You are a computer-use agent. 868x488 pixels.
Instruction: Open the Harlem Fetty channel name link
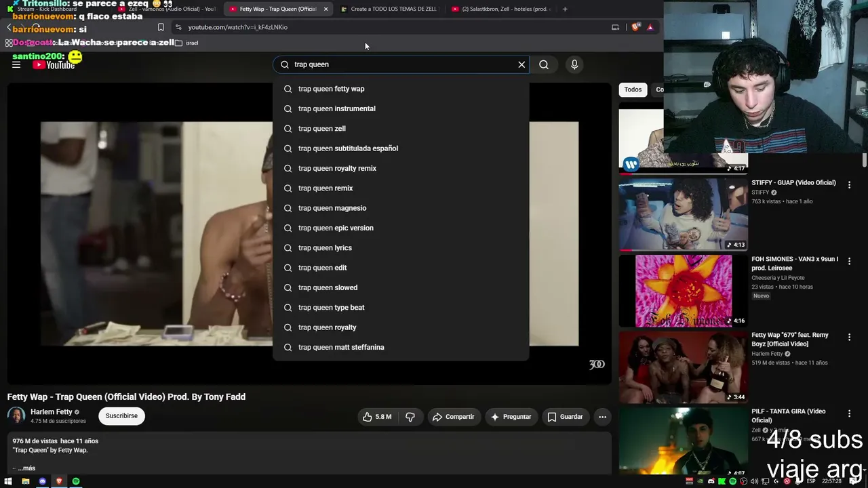click(52, 411)
